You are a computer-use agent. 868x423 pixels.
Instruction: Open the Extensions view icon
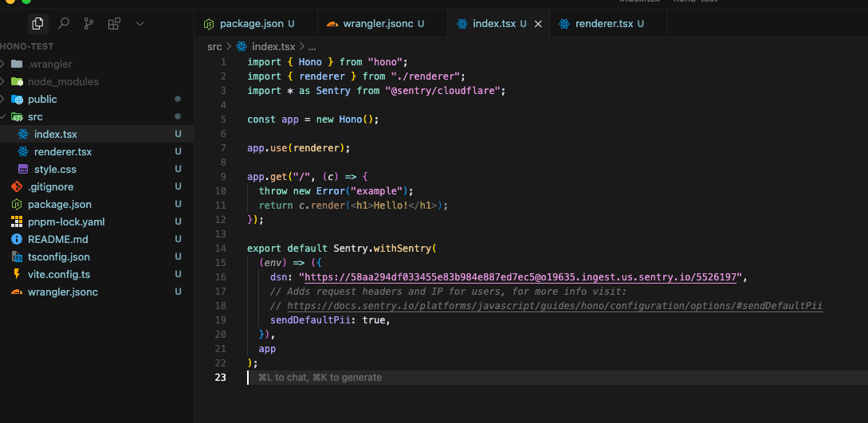click(x=114, y=24)
